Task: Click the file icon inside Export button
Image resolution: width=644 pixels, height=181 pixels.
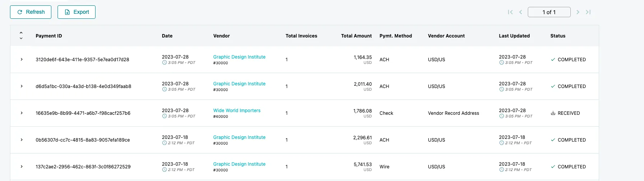Action: [x=68, y=12]
